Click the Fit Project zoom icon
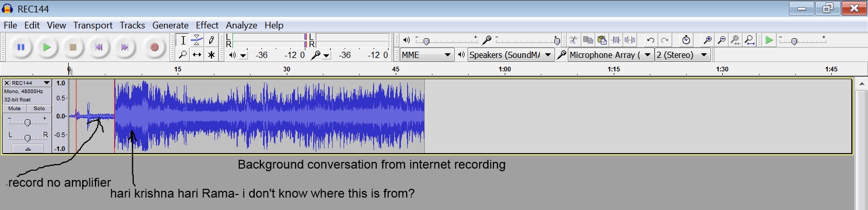Viewport: 868px width, 210px height. coord(749,40)
